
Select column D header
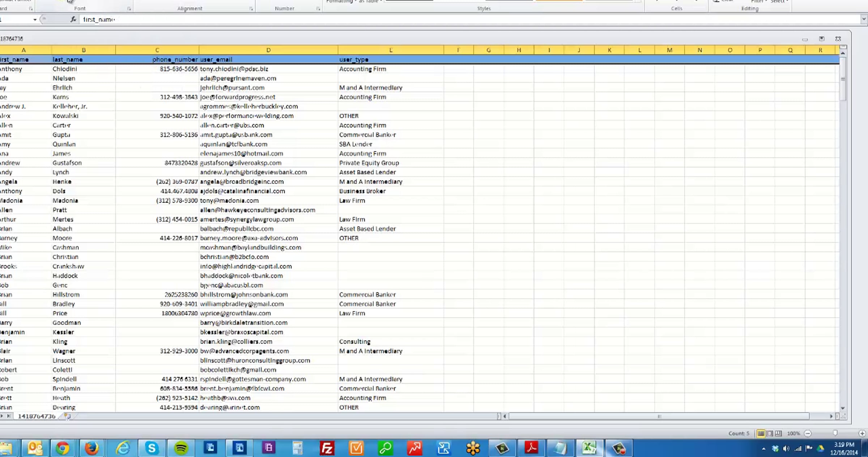[268, 50]
